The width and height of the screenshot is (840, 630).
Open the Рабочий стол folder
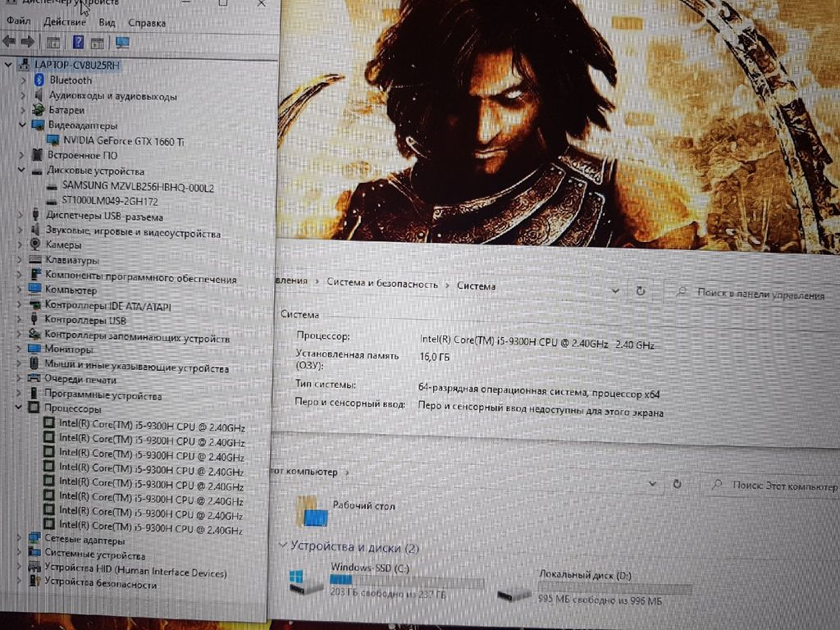tap(346, 509)
